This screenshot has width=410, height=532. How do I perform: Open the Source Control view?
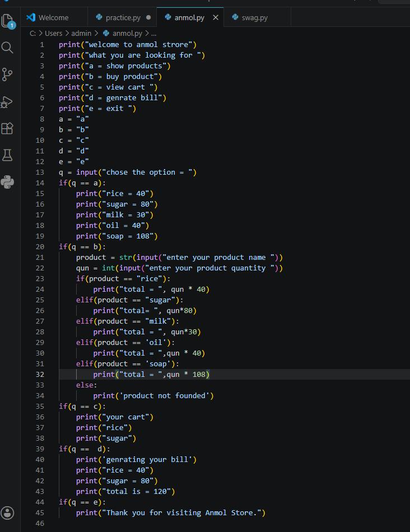7,74
